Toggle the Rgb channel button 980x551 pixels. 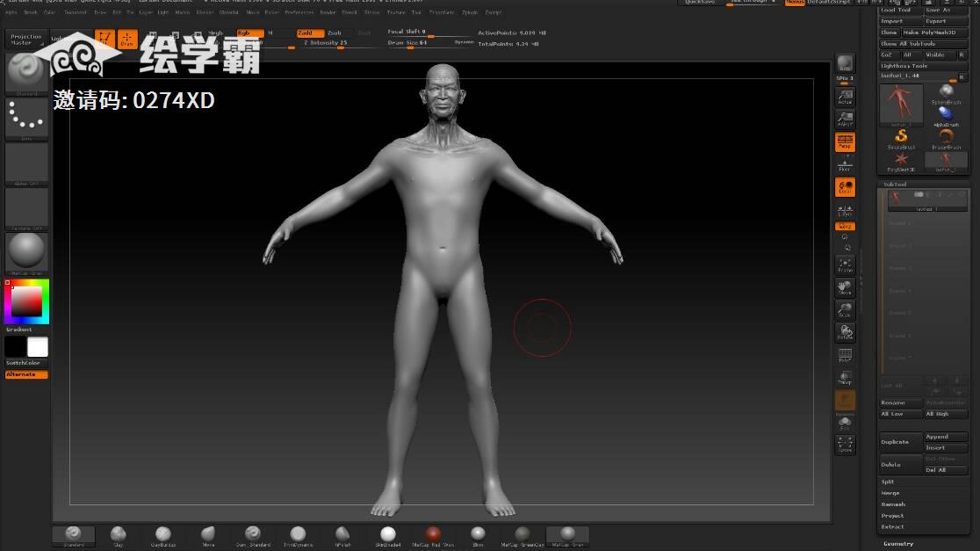click(250, 33)
